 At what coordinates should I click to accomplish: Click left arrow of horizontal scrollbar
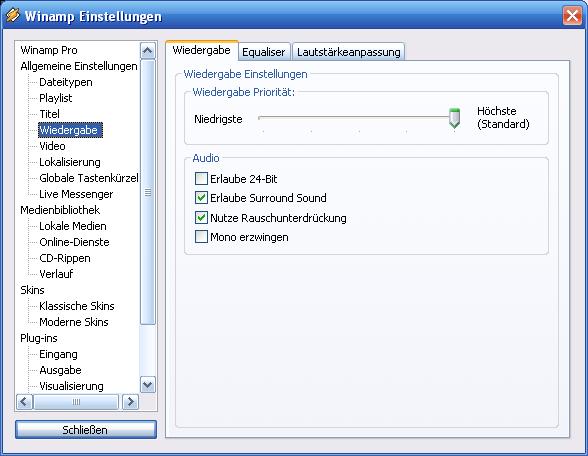24,402
